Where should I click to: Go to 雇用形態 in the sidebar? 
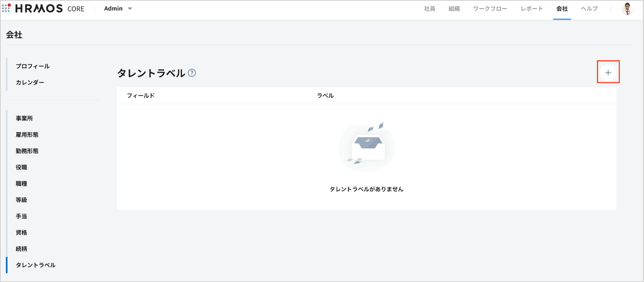coord(27,135)
